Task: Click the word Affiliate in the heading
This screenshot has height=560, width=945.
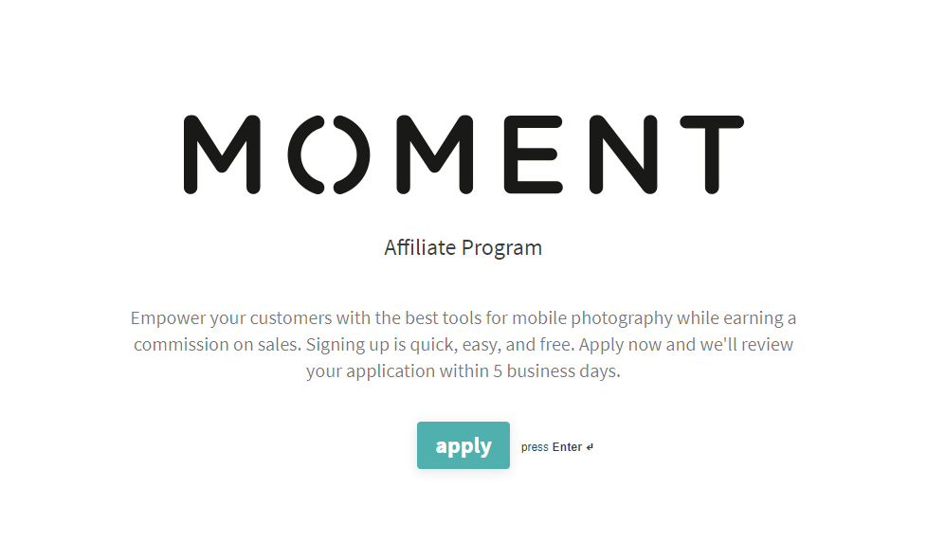Action: click(420, 247)
